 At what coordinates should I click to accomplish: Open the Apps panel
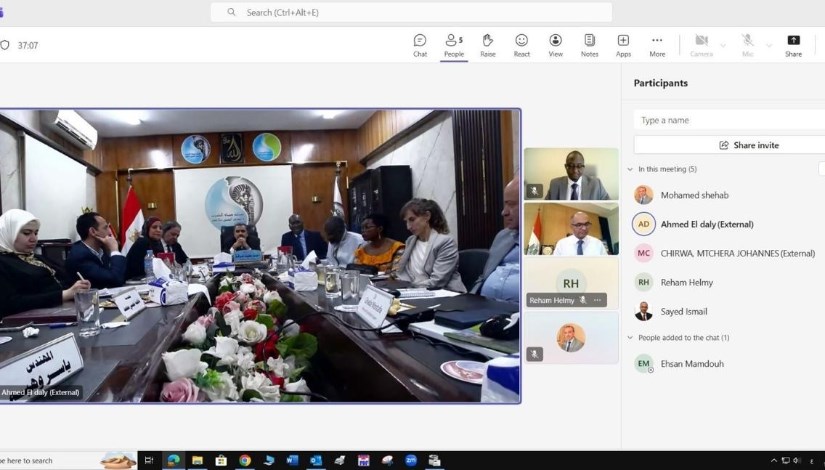pos(623,44)
